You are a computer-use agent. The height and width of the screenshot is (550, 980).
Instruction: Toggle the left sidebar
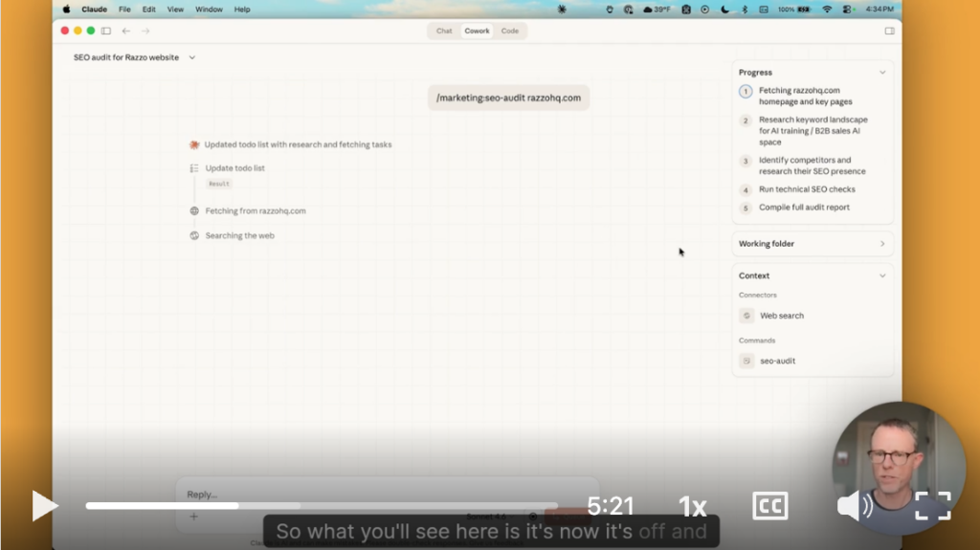106,31
